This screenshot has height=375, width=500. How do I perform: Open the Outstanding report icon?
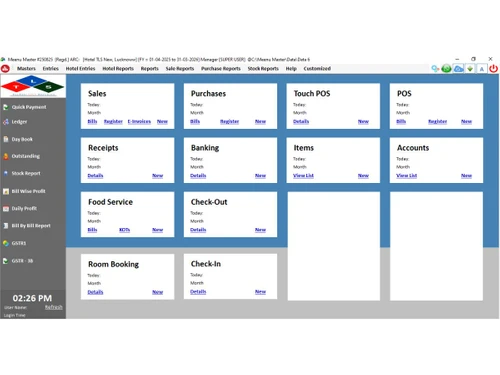point(6,156)
